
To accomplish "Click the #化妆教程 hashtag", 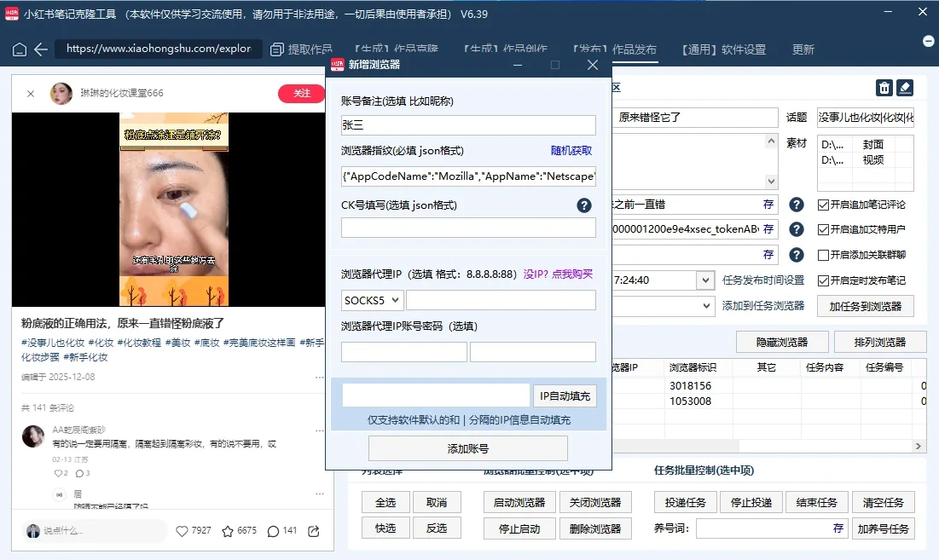I will coord(139,343).
